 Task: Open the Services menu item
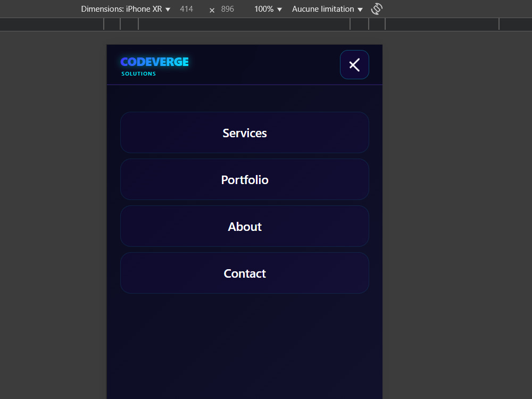coord(245,132)
